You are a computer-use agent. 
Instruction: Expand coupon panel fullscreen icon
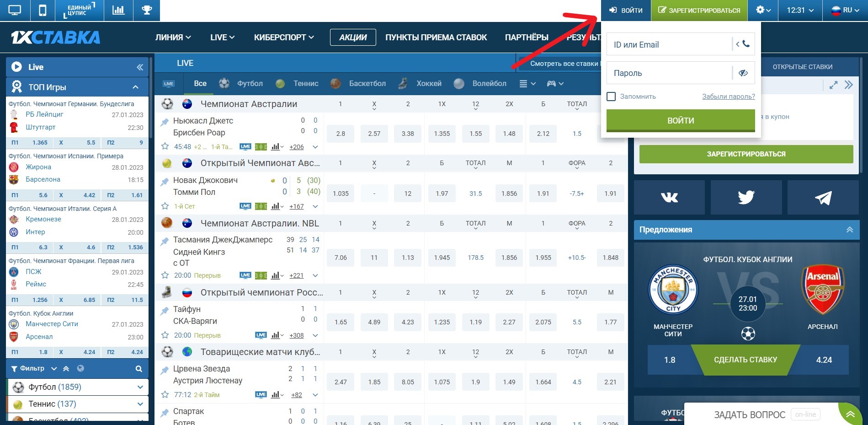coord(834,85)
